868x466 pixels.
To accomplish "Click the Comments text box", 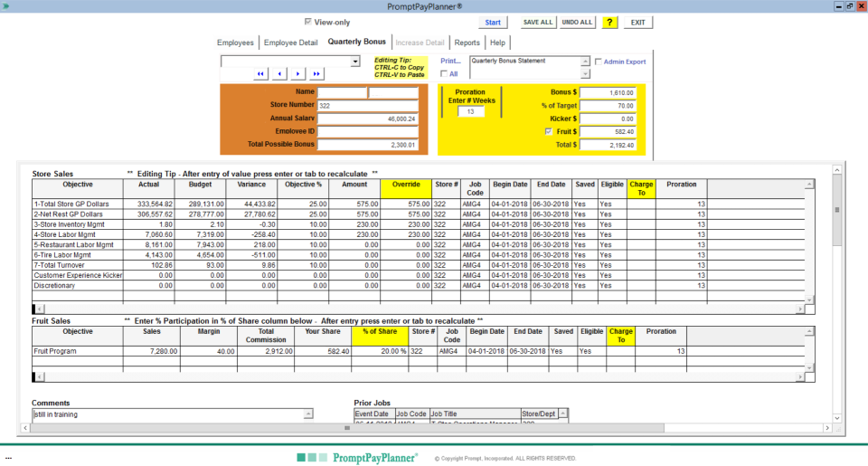I will (x=168, y=414).
